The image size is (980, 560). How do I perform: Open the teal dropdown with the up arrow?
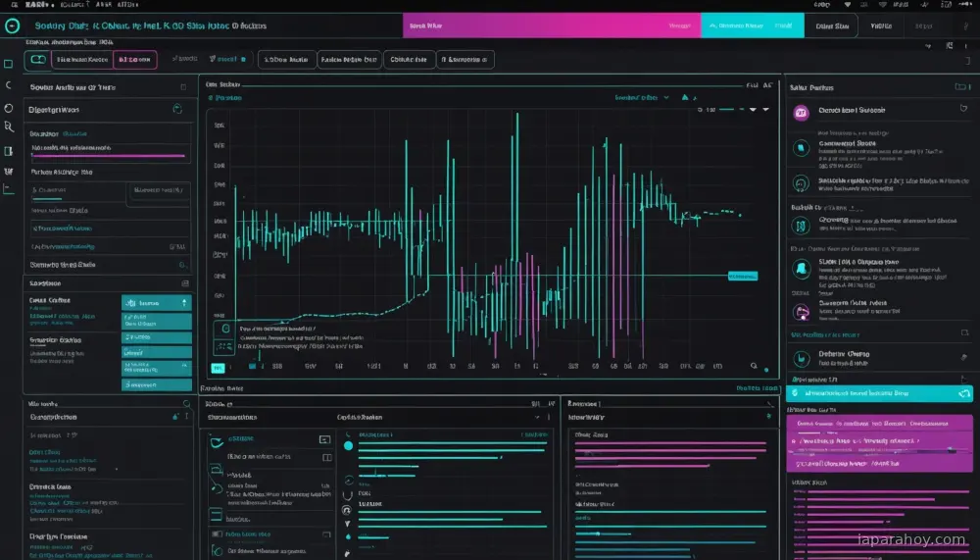pos(156,303)
